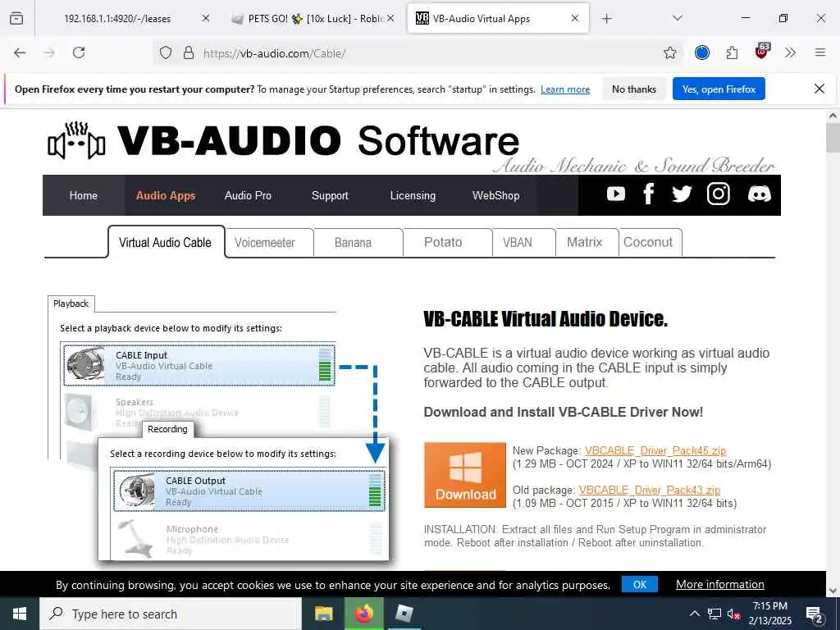The height and width of the screenshot is (630, 840).
Task: Go back using the browser back arrow
Action: pos(20,52)
